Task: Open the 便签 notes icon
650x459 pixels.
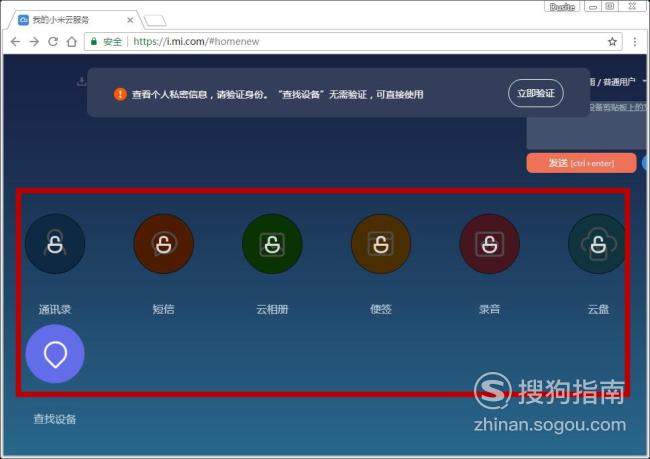Action: 381,244
